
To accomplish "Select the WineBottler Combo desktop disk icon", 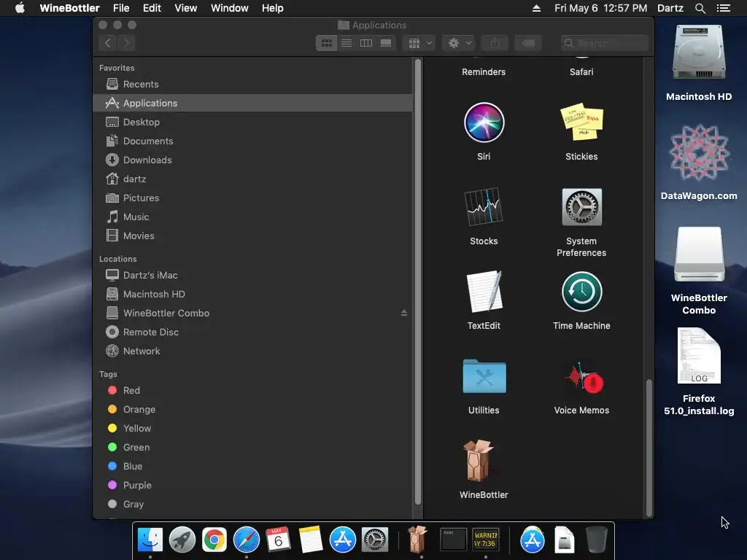I will (699, 254).
